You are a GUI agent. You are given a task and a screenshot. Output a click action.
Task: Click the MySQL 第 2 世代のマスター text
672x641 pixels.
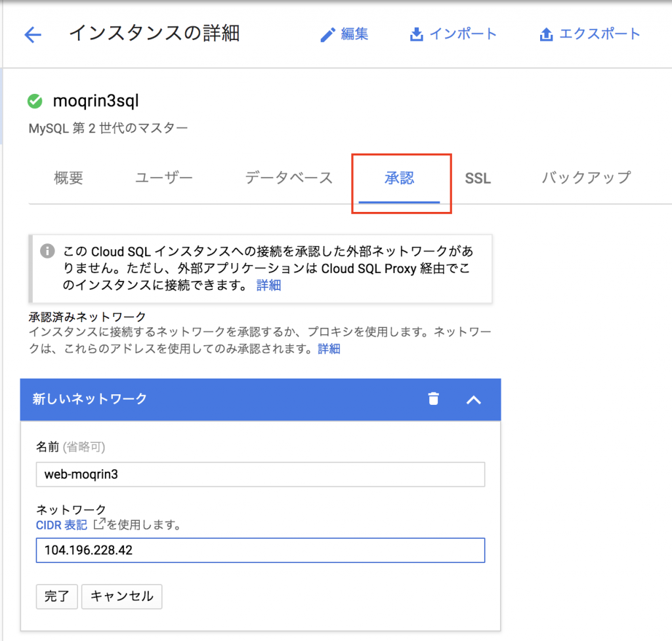click(108, 128)
